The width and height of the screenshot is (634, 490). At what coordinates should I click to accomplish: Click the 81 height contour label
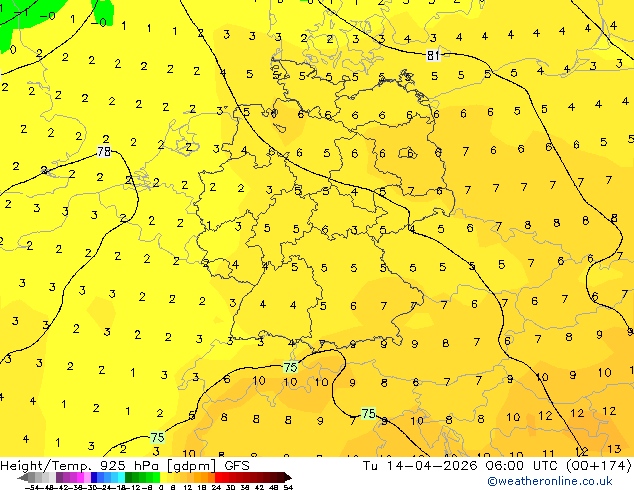[433, 55]
